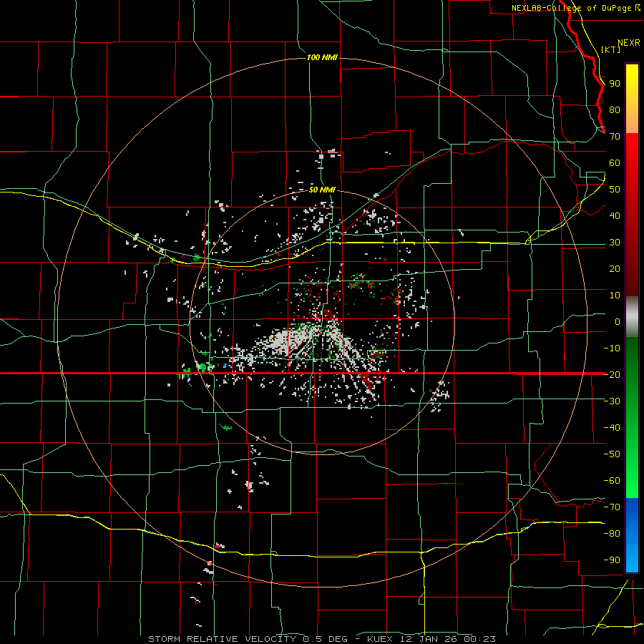Click the 0 value on velocity scale
Screen dimensions: 644x644
pyautogui.click(x=618, y=321)
